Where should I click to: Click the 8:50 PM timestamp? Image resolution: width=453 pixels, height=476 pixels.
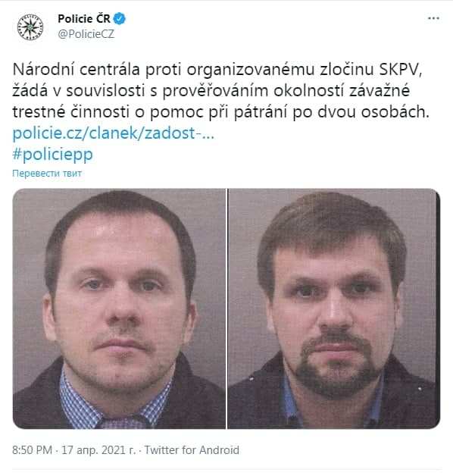pyautogui.click(x=32, y=450)
